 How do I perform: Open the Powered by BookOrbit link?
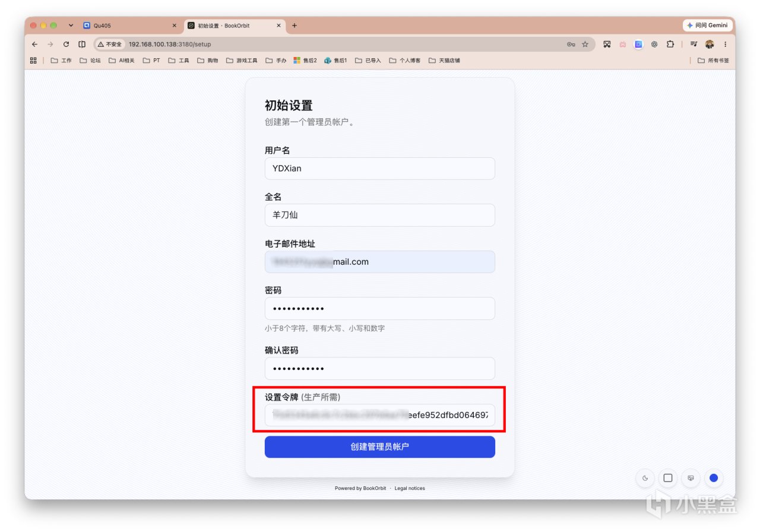(x=360, y=489)
